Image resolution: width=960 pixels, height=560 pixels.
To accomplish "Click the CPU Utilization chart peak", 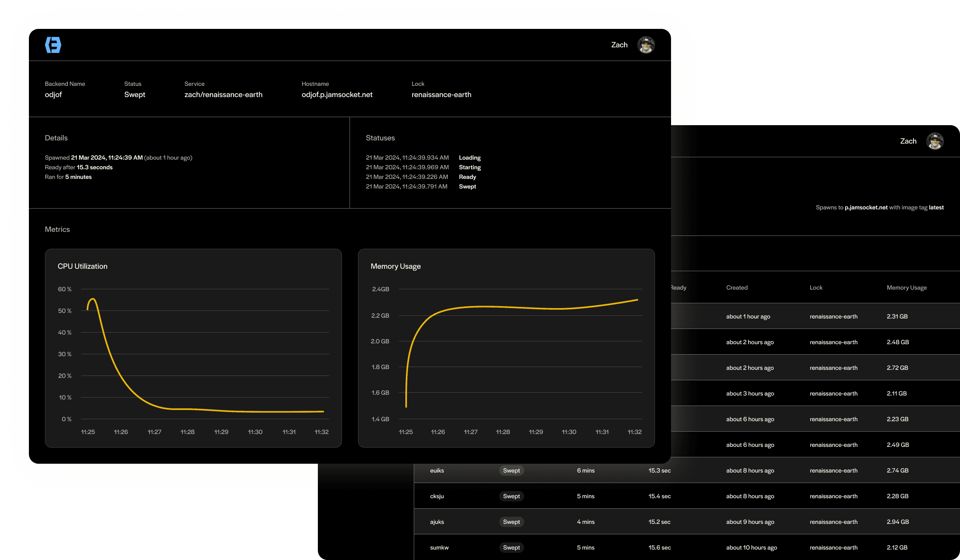I will pyautogui.click(x=93, y=299).
